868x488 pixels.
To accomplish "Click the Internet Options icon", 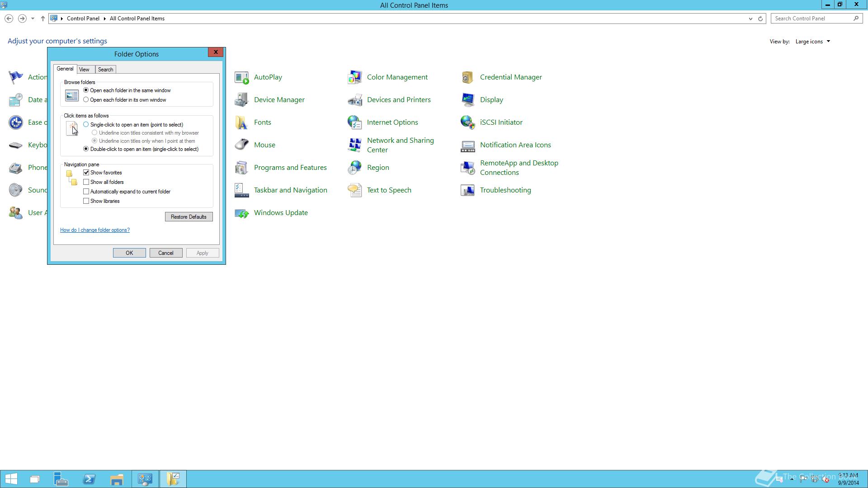I will 355,122.
